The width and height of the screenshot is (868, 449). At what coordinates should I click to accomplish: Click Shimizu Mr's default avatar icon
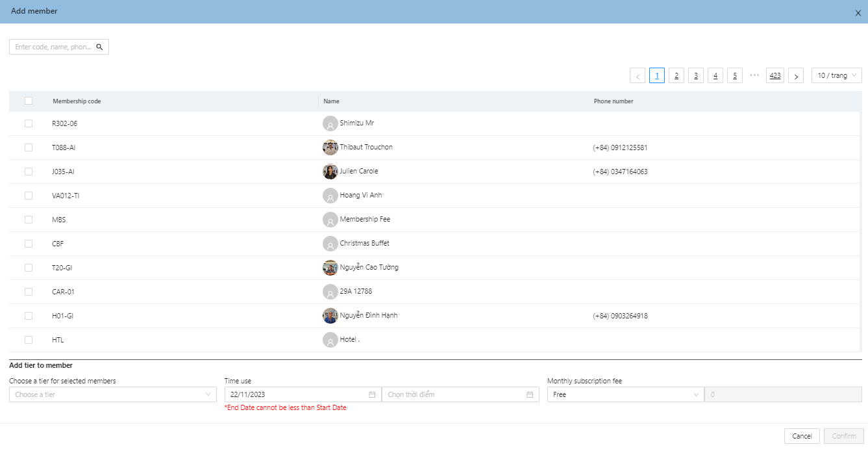[x=330, y=123]
